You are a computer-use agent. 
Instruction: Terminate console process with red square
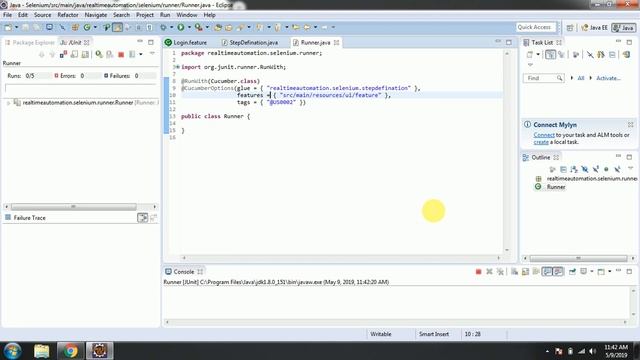[478, 271]
